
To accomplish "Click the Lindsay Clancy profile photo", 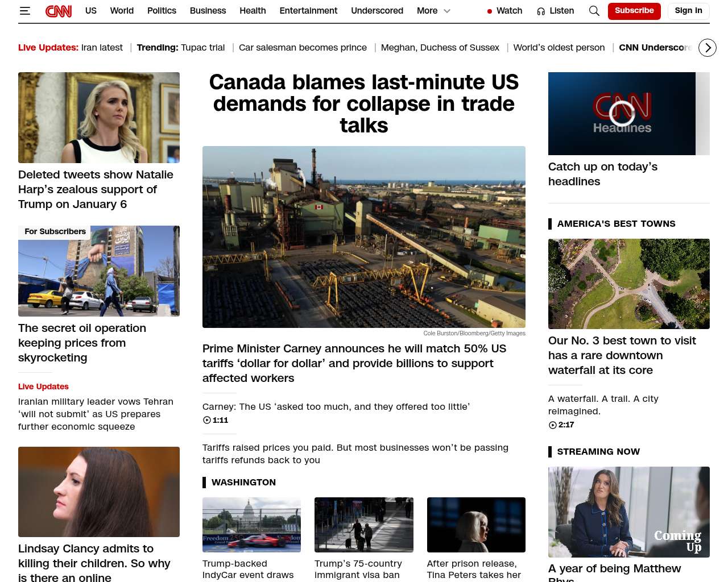I will click(x=99, y=492).
